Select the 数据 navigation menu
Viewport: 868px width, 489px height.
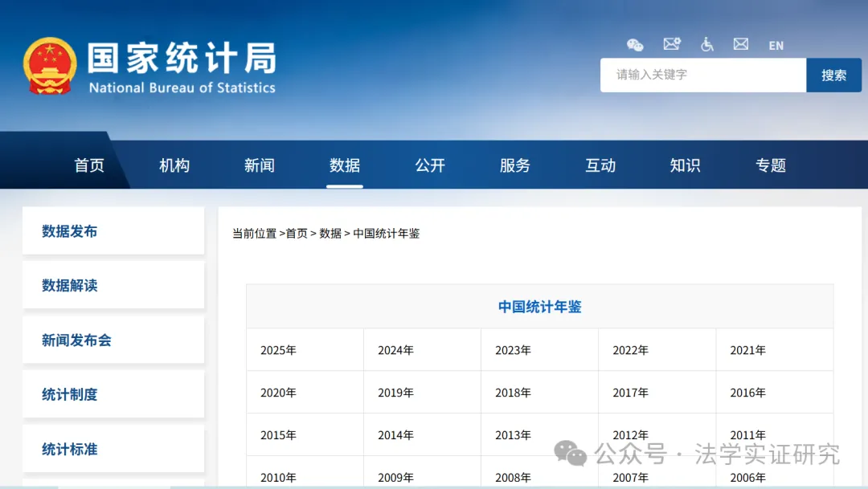(x=345, y=165)
